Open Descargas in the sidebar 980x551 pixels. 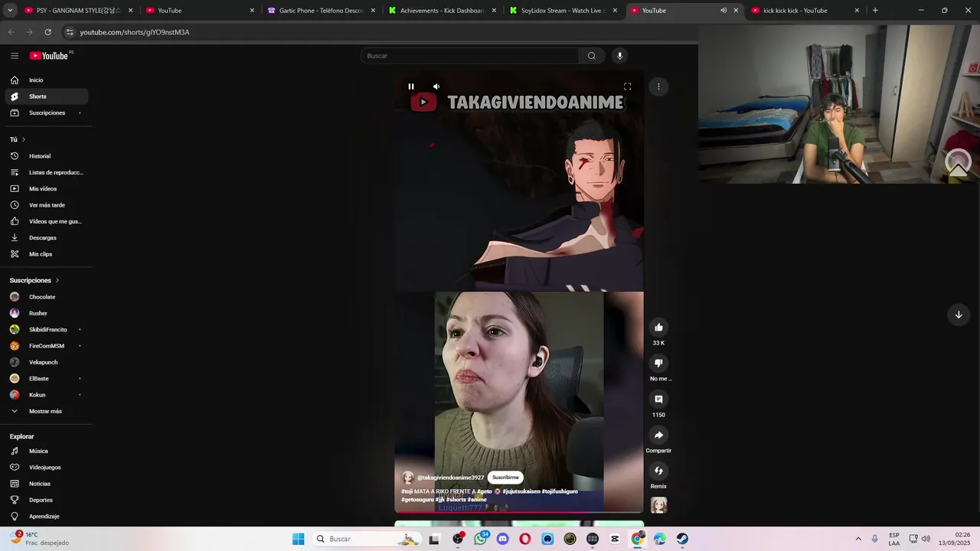[x=47, y=238]
